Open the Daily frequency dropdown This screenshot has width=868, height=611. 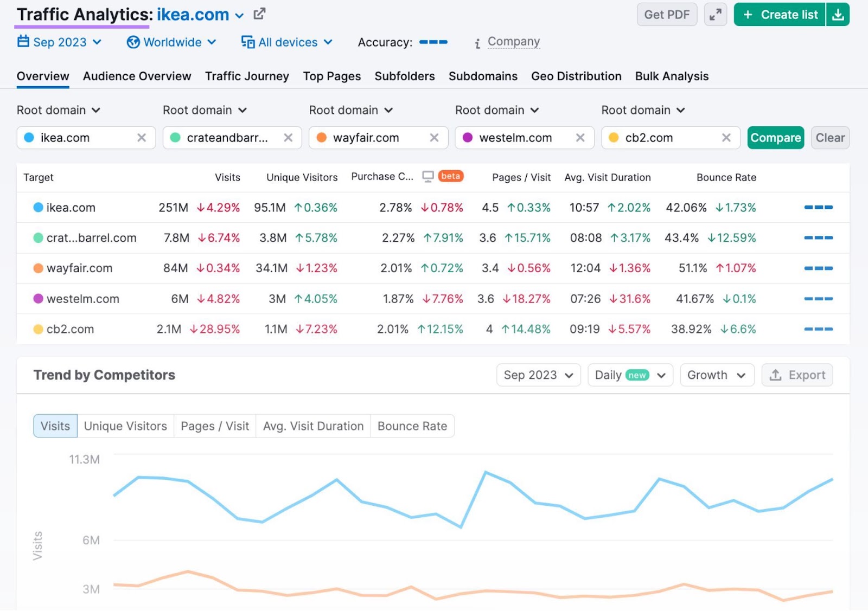coord(630,375)
